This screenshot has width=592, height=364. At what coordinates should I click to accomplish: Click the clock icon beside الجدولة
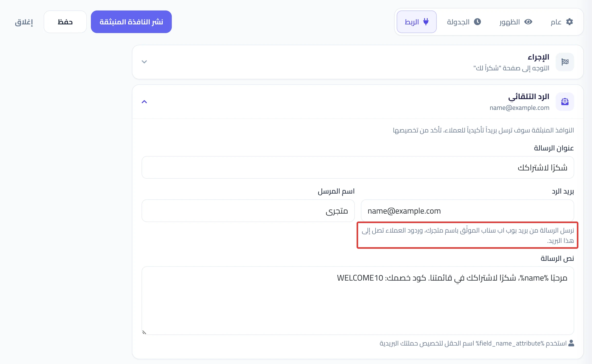pos(477,22)
